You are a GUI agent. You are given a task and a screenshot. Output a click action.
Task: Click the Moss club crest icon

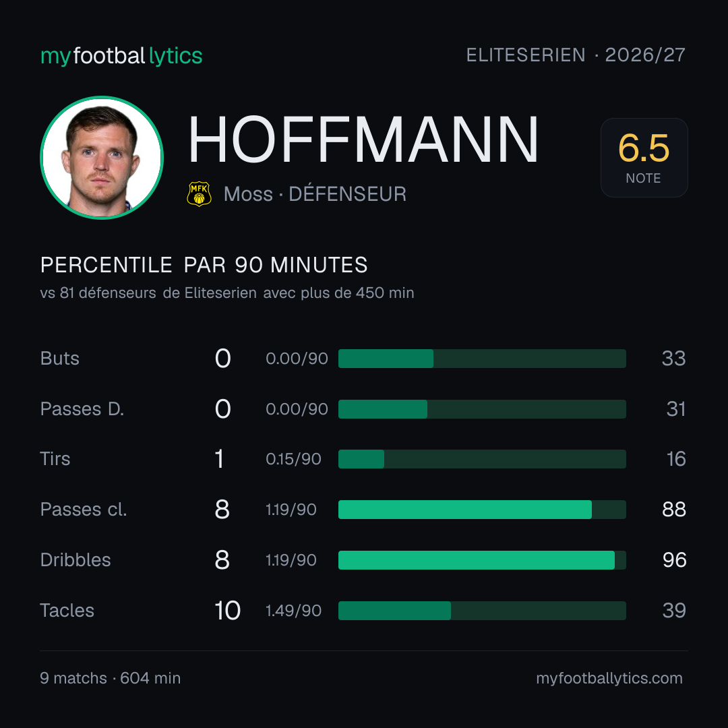[199, 193]
